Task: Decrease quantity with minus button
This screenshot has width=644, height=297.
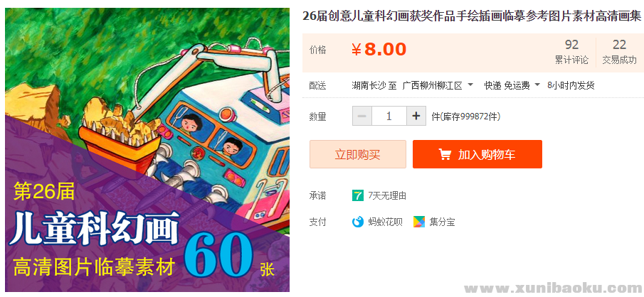Action: tap(361, 116)
